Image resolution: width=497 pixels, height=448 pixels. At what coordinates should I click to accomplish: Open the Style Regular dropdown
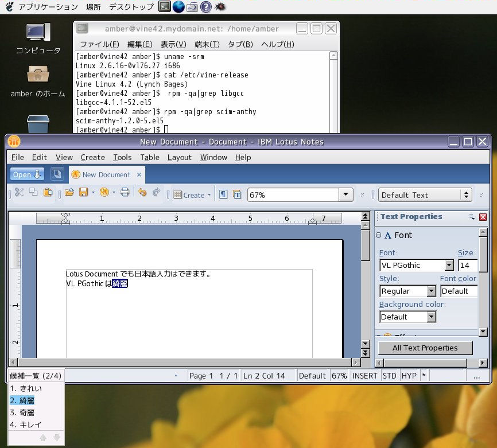(x=432, y=291)
